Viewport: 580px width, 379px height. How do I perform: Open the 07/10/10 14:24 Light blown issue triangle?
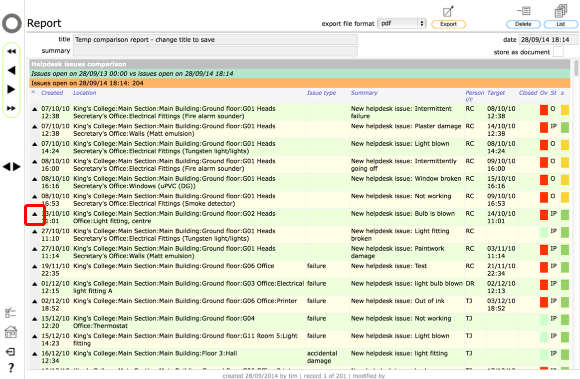coord(34,144)
